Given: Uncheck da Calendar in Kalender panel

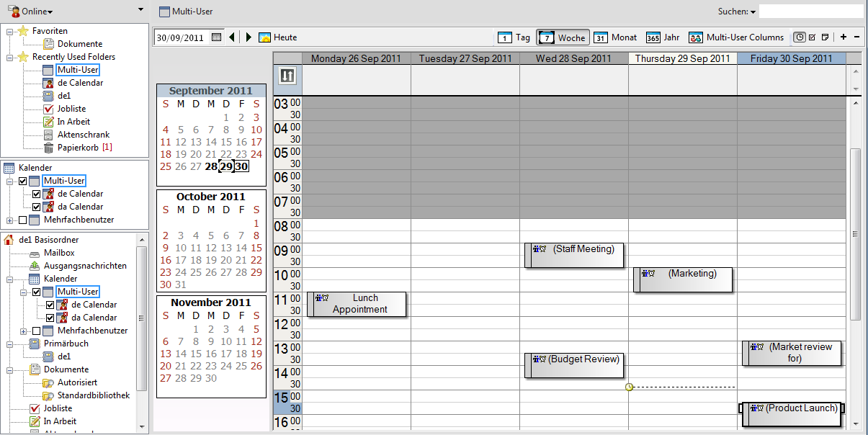Looking at the screenshot, I should point(37,207).
